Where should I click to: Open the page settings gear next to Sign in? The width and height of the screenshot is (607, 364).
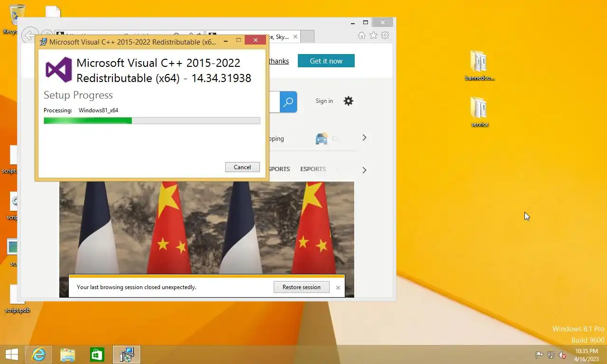[349, 101]
